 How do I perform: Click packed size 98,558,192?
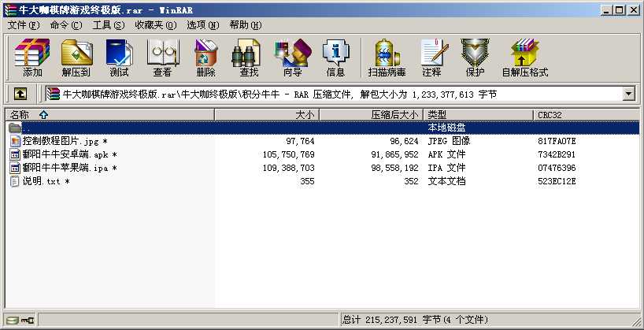click(394, 168)
